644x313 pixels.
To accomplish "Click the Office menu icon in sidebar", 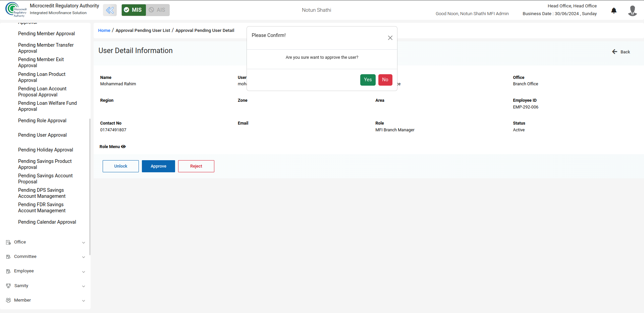I will (x=8, y=242).
